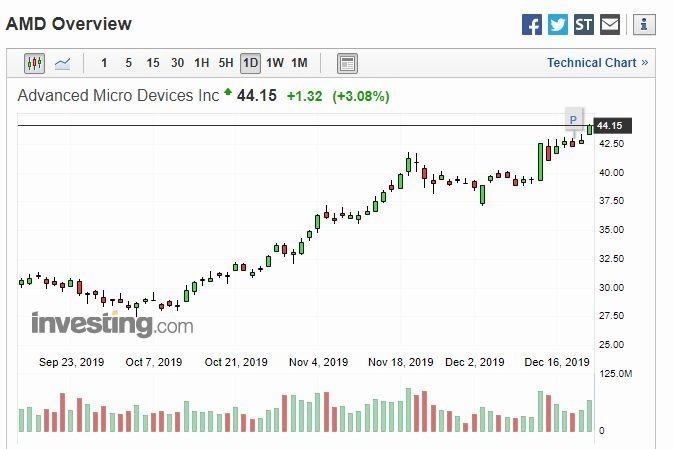Click the 40.00 price axis label
Screen dimensions: 673x449
coord(612,172)
